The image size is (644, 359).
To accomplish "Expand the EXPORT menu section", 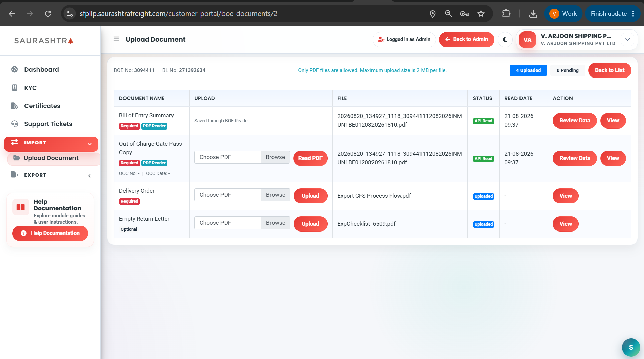I will click(51, 175).
